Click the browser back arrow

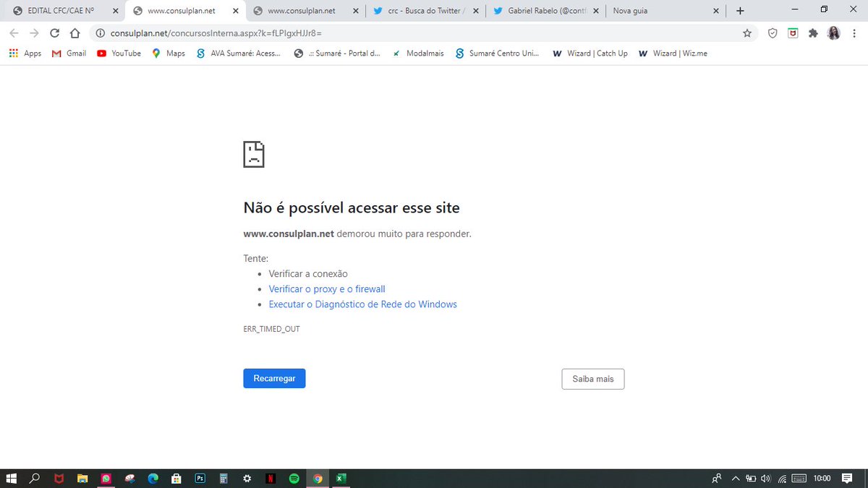14,33
